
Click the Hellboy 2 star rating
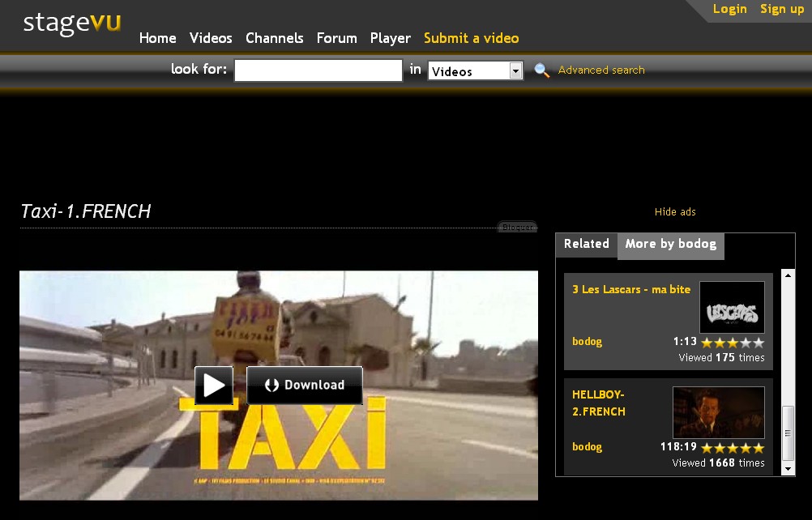[x=733, y=448]
